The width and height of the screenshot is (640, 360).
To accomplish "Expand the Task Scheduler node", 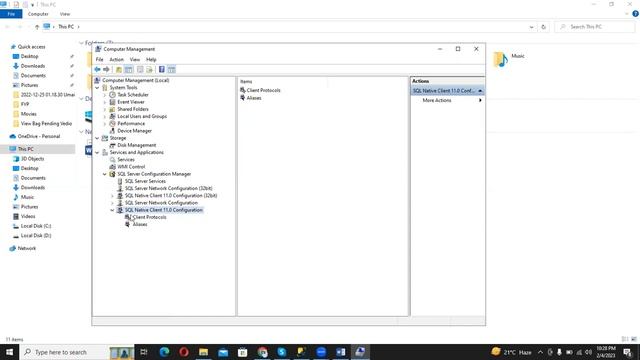I will click(x=105, y=95).
